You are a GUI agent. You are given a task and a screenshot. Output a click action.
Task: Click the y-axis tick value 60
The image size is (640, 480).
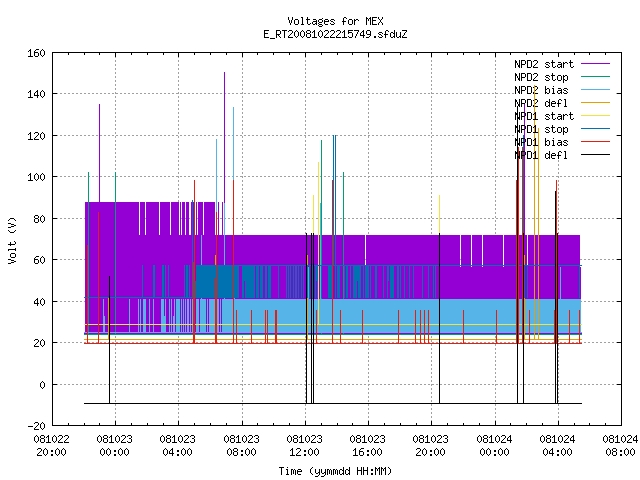pyautogui.click(x=39, y=260)
